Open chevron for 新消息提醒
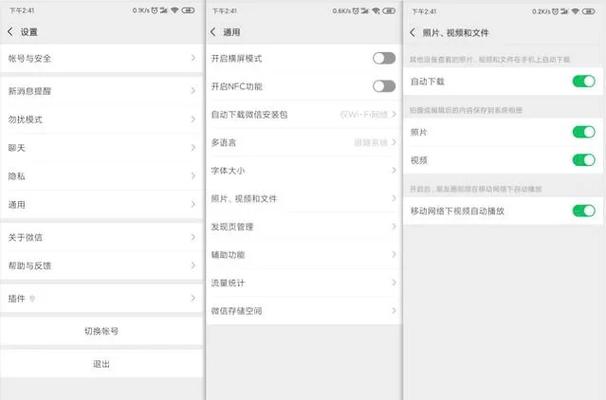This screenshot has width=606, height=400. pos(193,91)
